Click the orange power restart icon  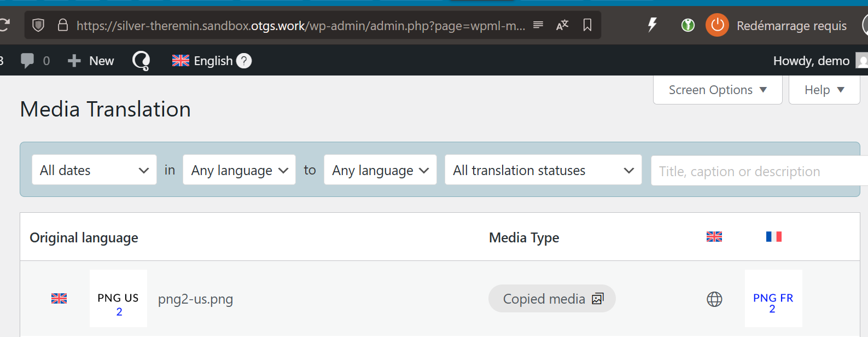(717, 25)
